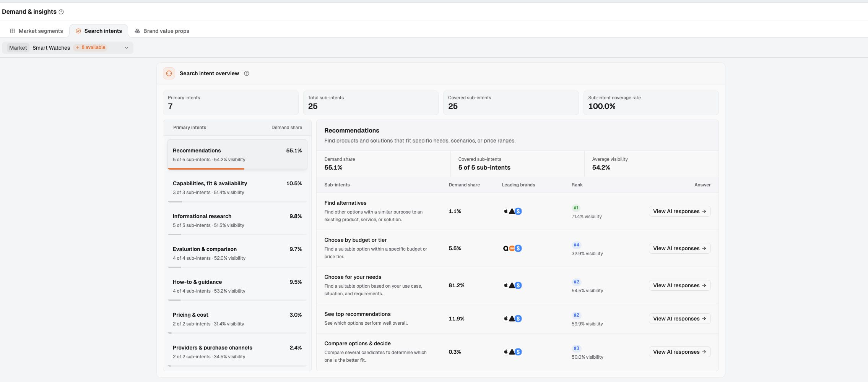Click leading brands icons in Choose by budget row

pos(512,248)
